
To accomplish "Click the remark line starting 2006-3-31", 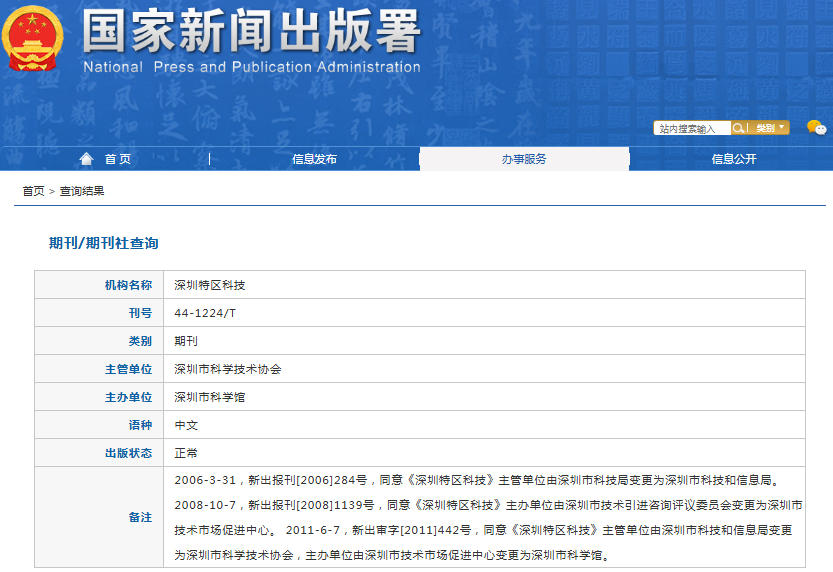I will 479,480.
